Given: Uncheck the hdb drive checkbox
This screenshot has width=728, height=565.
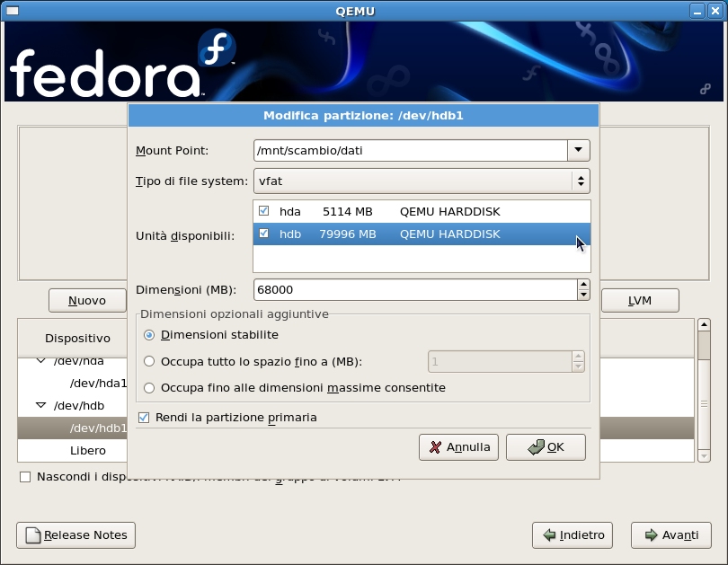Looking at the screenshot, I should click(263, 234).
